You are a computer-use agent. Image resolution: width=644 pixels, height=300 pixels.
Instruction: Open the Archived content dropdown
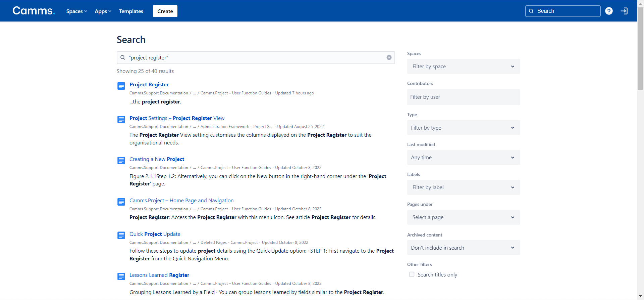click(464, 248)
